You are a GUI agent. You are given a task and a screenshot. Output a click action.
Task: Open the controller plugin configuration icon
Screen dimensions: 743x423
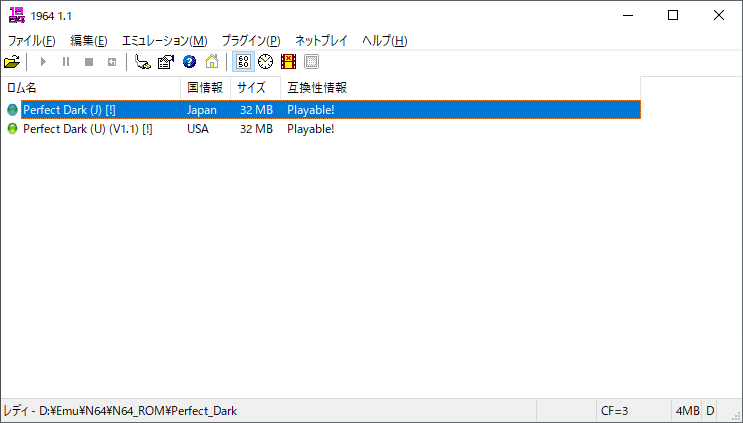[144, 62]
